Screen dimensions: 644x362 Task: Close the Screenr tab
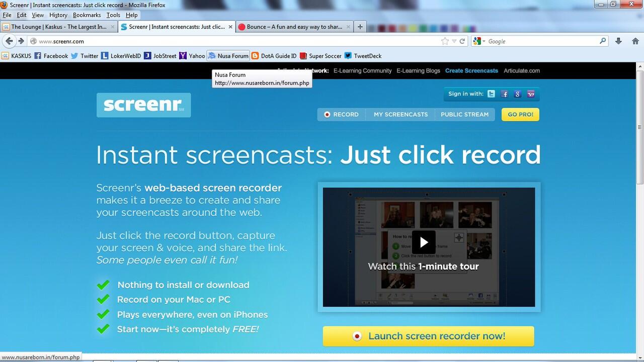coord(230,27)
